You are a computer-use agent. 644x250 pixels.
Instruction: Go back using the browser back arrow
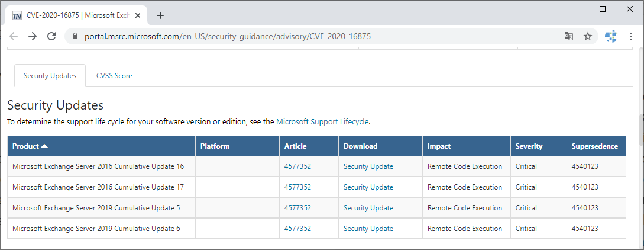pyautogui.click(x=14, y=36)
